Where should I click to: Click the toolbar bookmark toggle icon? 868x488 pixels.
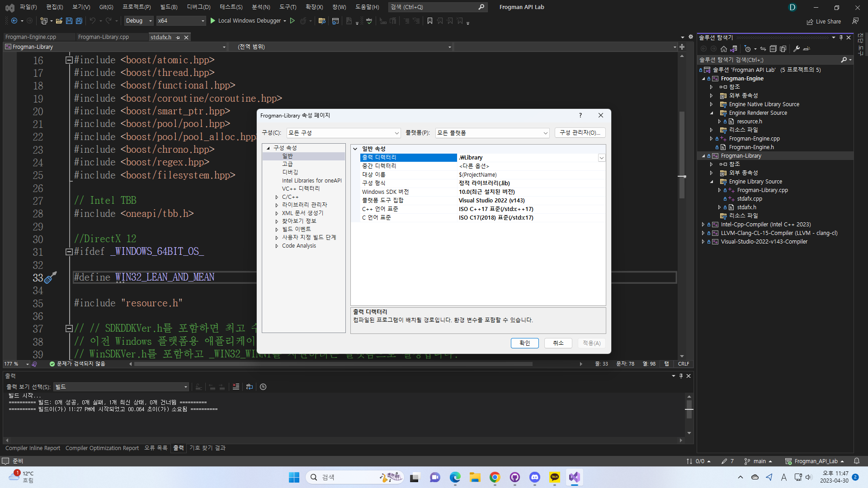click(x=430, y=21)
